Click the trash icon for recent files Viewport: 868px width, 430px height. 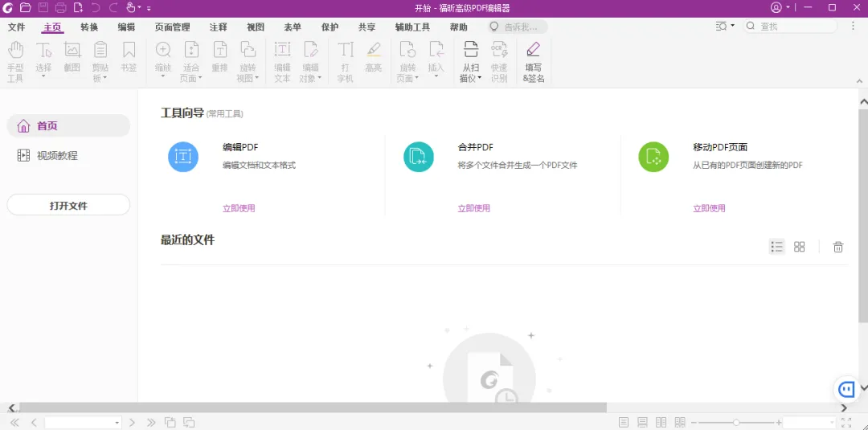pos(838,247)
